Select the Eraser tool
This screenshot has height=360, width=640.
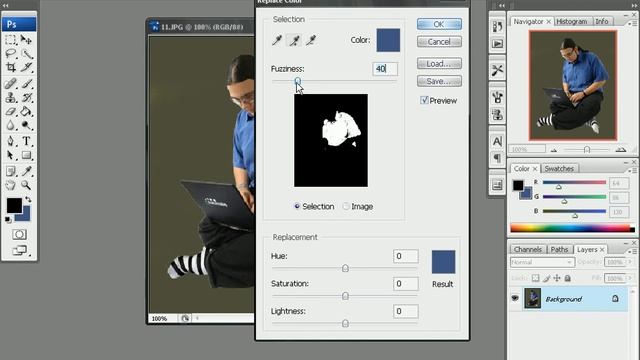11,111
